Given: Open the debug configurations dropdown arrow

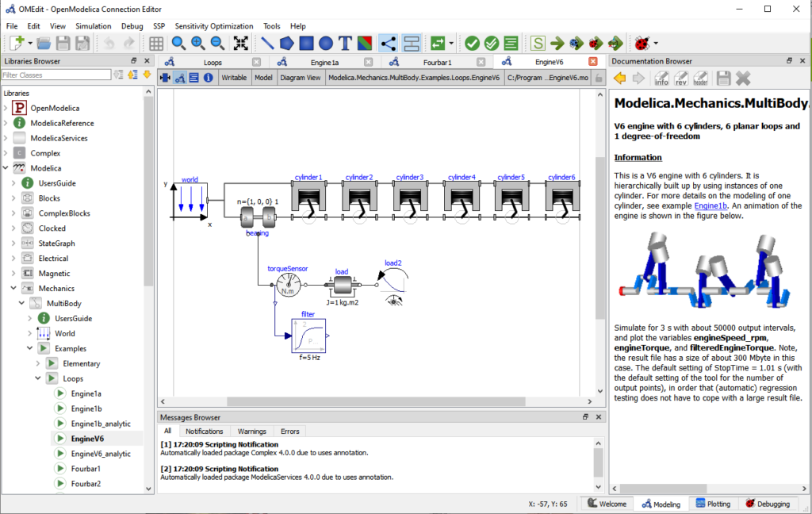Looking at the screenshot, I should [656, 44].
